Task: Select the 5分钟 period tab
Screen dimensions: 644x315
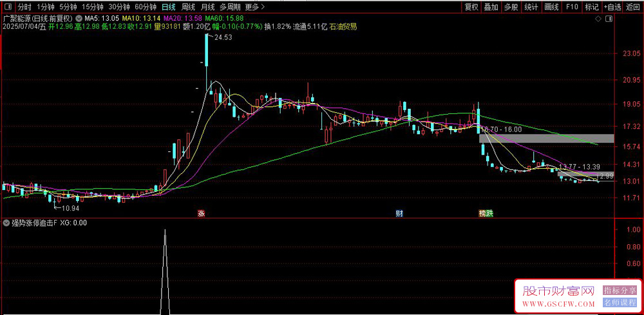Action: tap(68, 7)
